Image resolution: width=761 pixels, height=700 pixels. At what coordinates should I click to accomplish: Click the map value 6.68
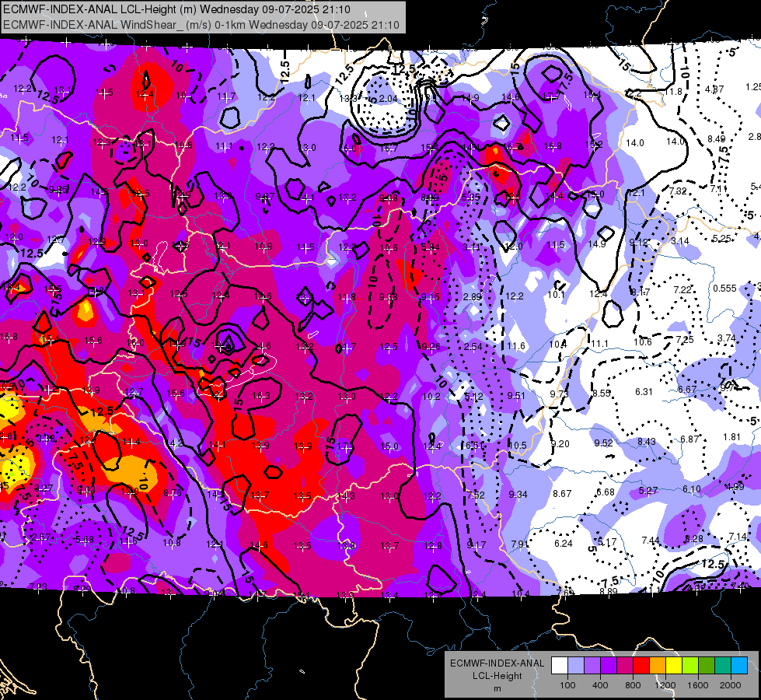coord(606,492)
